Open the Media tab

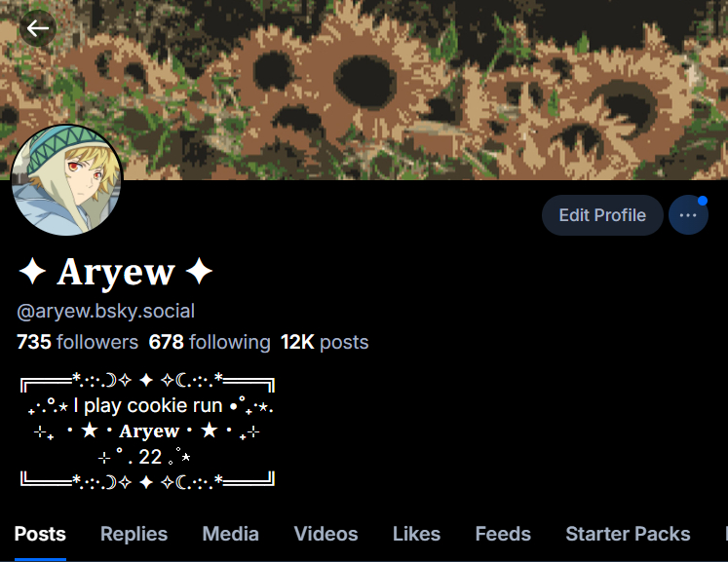(x=230, y=534)
